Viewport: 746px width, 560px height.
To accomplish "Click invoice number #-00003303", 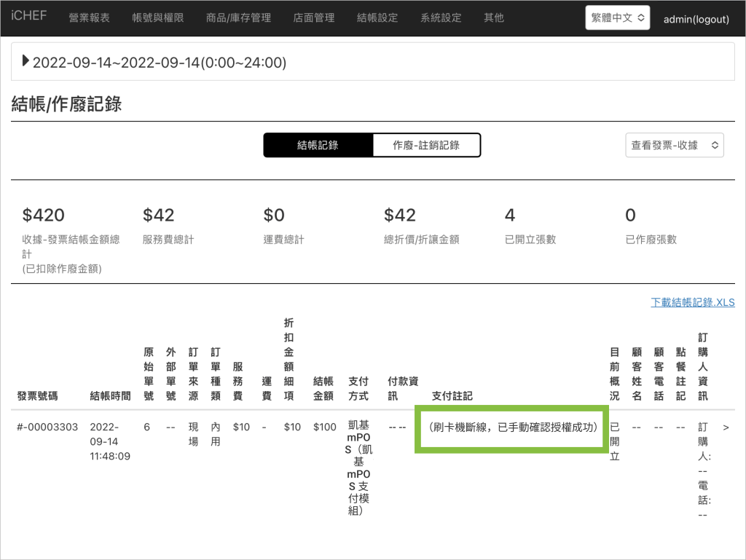I will click(x=47, y=427).
